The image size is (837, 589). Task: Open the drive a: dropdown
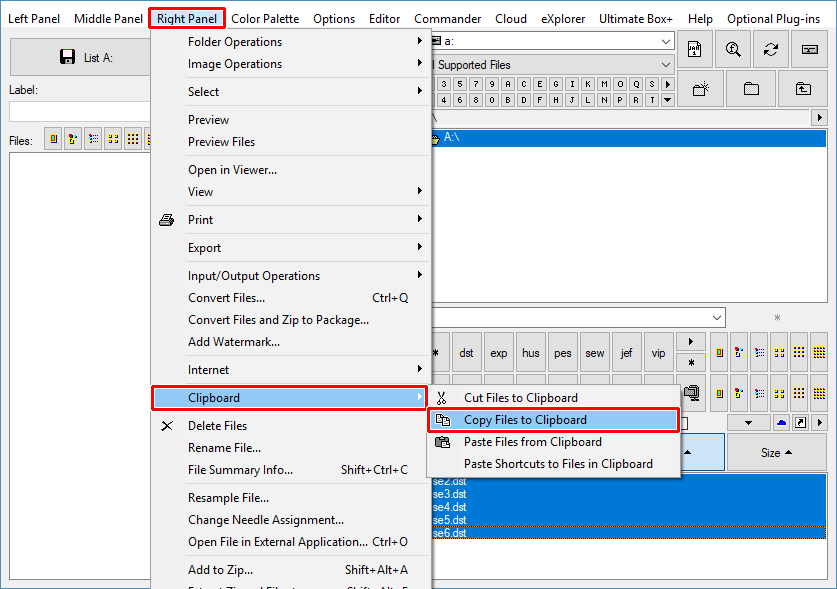[666, 41]
